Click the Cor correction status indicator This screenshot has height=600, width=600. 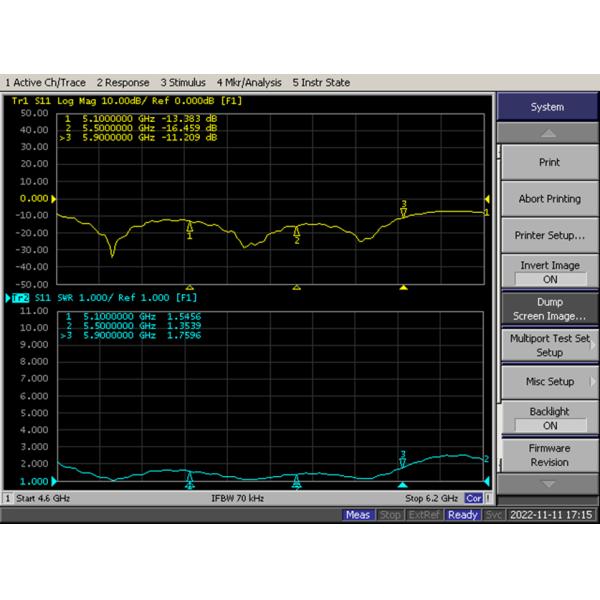point(474,498)
